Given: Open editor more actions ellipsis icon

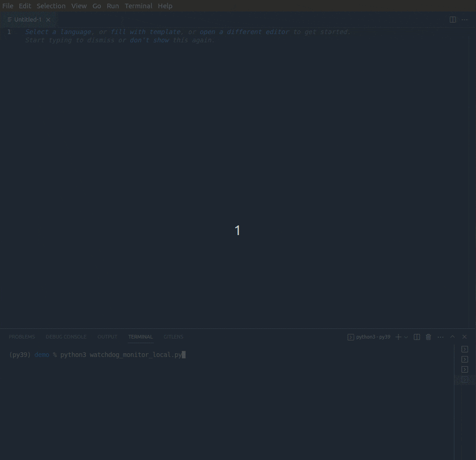Looking at the screenshot, I should (x=464, y=19).
